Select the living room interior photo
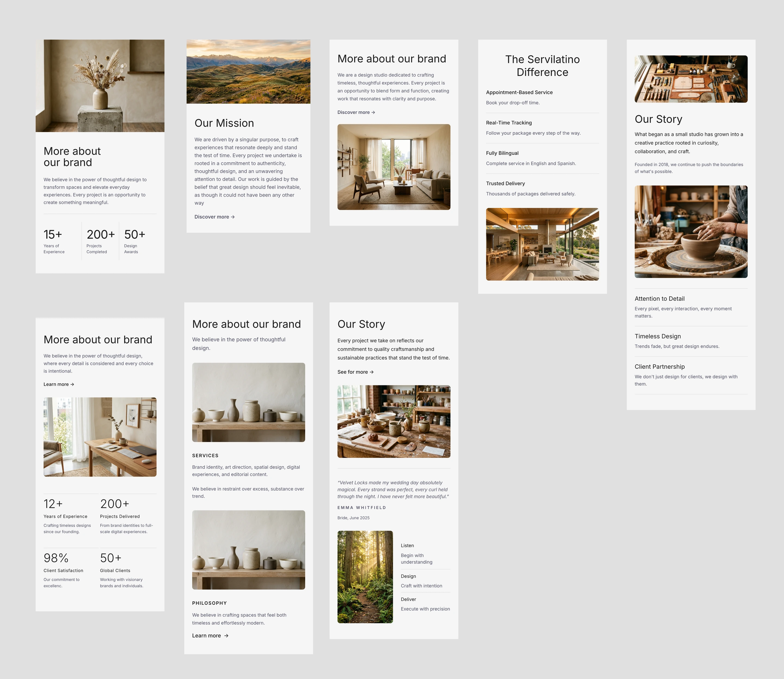 [394, 167]
